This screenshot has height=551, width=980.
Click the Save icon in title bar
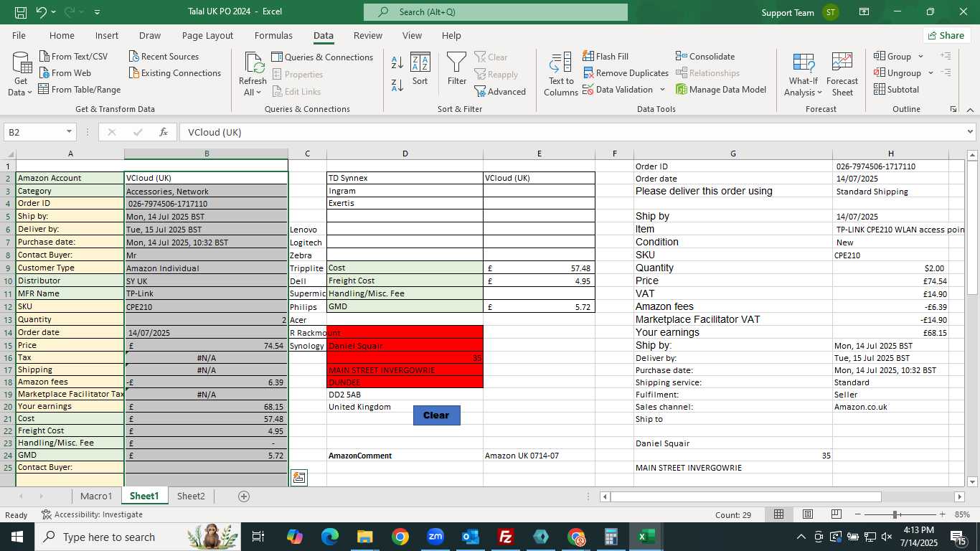tap(21, 12)
